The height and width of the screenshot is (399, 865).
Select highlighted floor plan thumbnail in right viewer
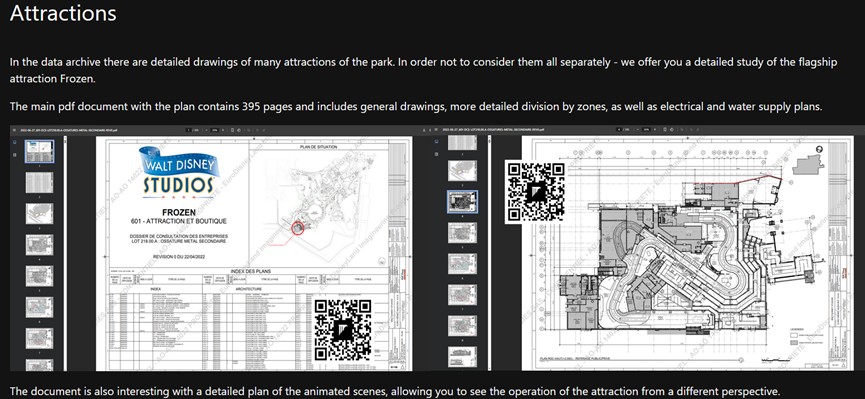(462, 201)
